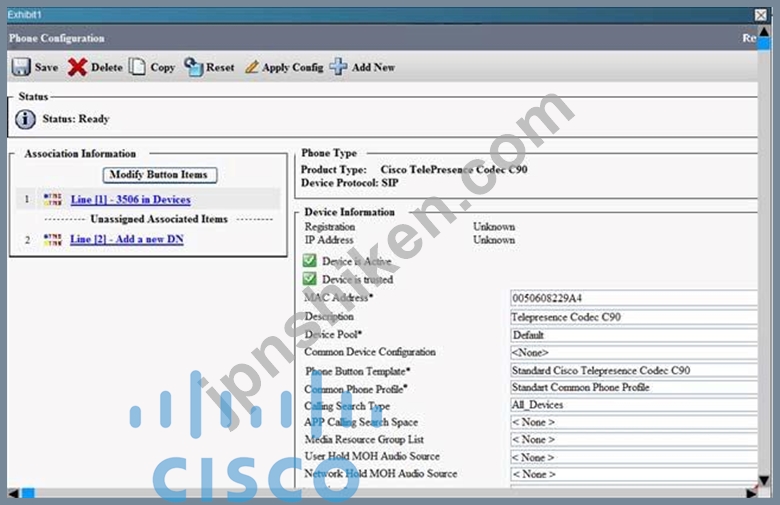The width and height of the screenshot is (780, 505).
Task: Click the Delete label in toolbar
Action: pos(107,67)
